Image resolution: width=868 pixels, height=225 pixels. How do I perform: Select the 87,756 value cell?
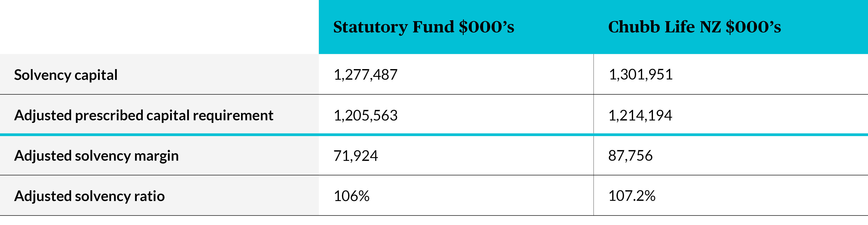pyautogui.click(x=631, y=156)
